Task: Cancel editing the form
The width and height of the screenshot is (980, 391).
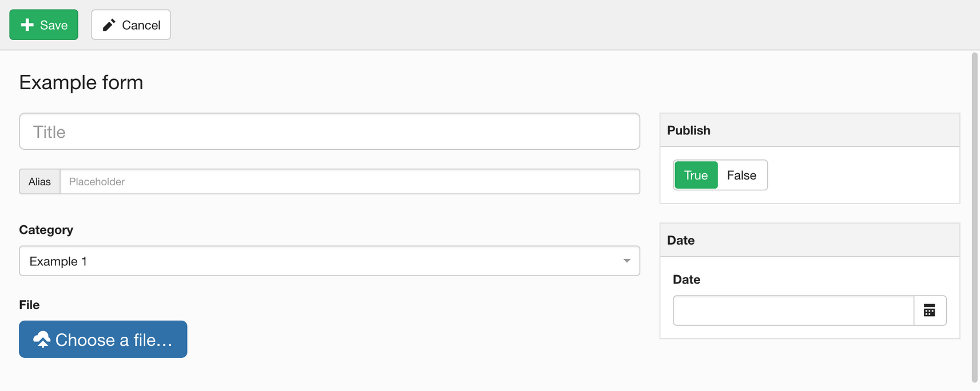Action: [x=131, y=25]
